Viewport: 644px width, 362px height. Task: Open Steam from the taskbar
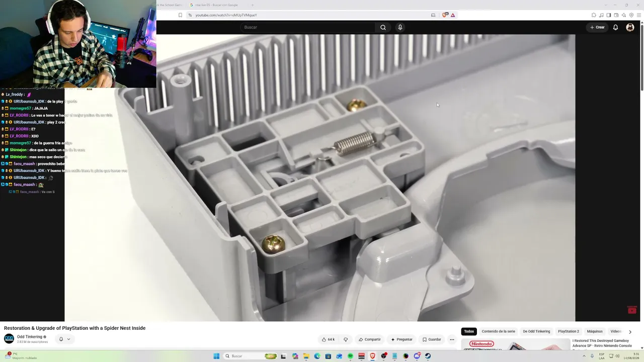tap(428, 356)
